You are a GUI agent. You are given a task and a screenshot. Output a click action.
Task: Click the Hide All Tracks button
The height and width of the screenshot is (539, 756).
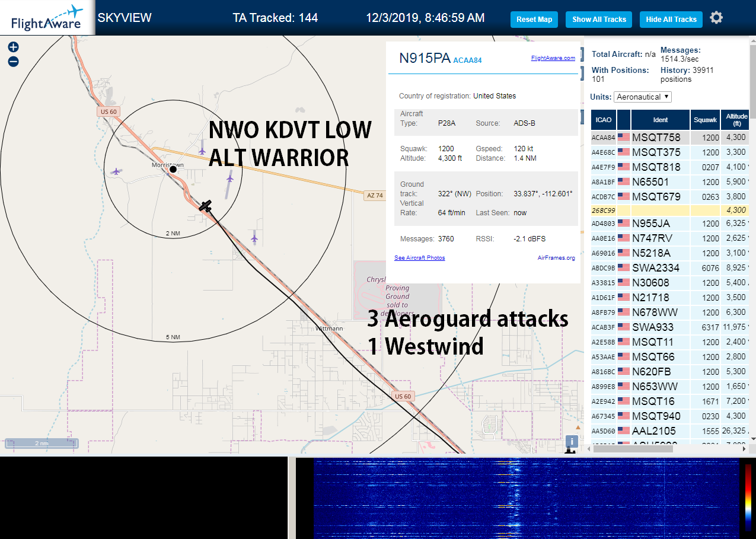671,20
